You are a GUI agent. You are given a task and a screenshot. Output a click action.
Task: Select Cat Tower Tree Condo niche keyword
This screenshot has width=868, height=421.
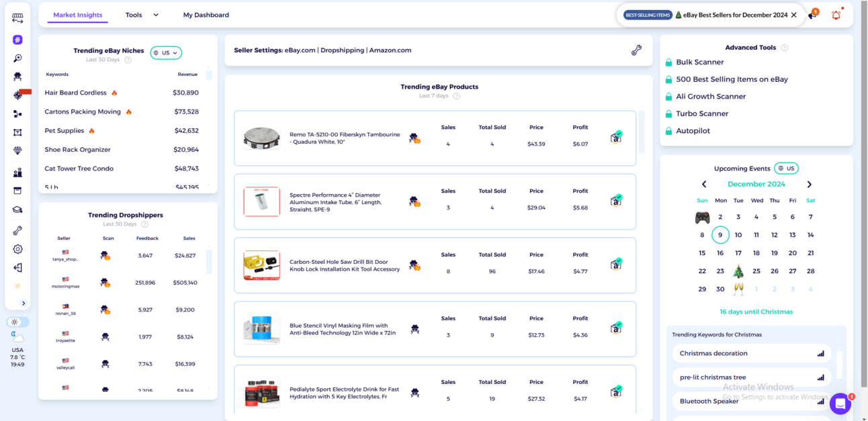click(79, 169)
